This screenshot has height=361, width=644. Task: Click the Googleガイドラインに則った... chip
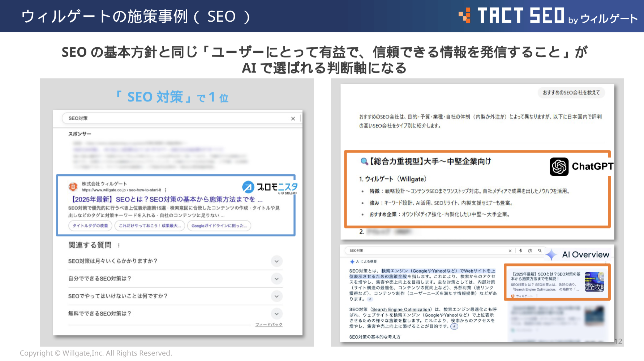[x=219, y=226]
